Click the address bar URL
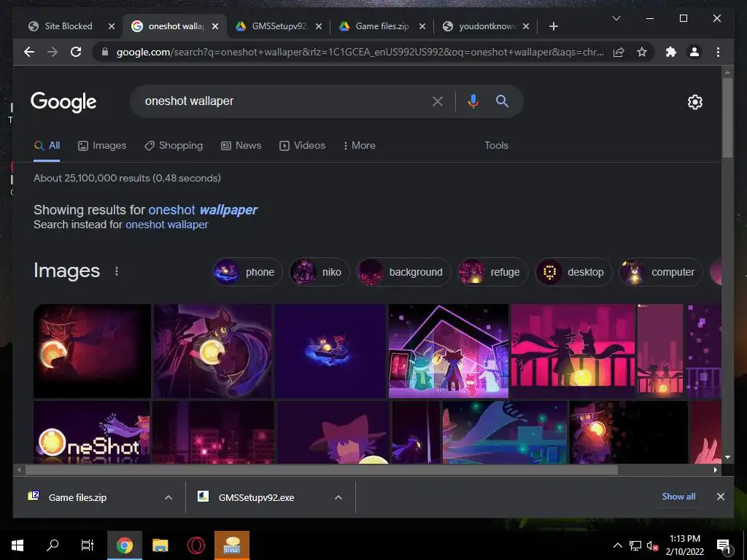Viewport: 747px width, 560px height. tap(360, 52)
